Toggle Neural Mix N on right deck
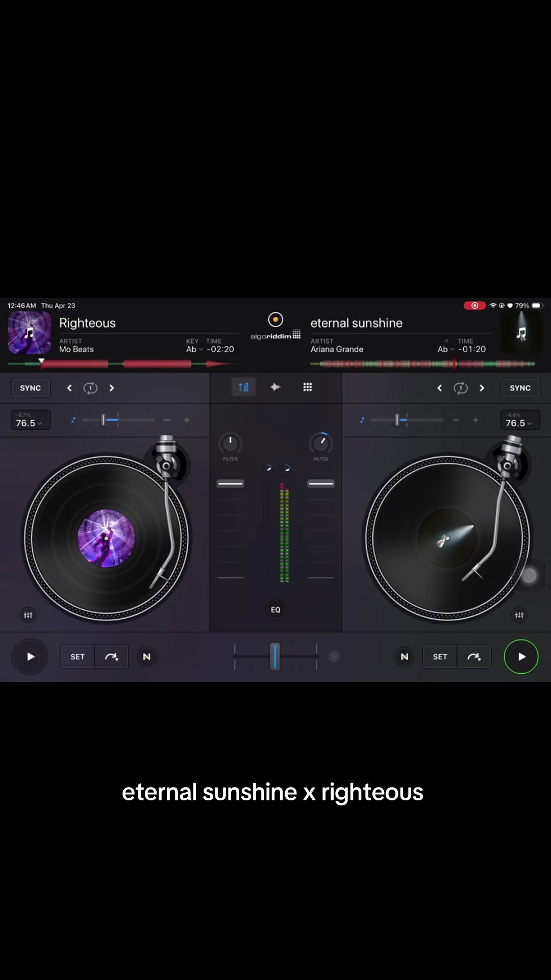551x980 pixels. click(405, 656)
